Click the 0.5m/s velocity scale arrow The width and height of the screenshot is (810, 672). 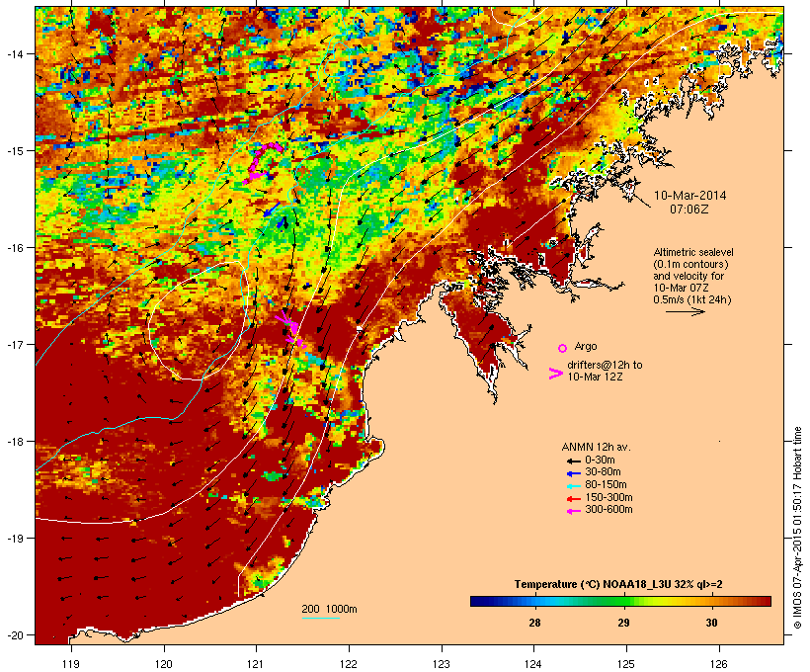686,311
